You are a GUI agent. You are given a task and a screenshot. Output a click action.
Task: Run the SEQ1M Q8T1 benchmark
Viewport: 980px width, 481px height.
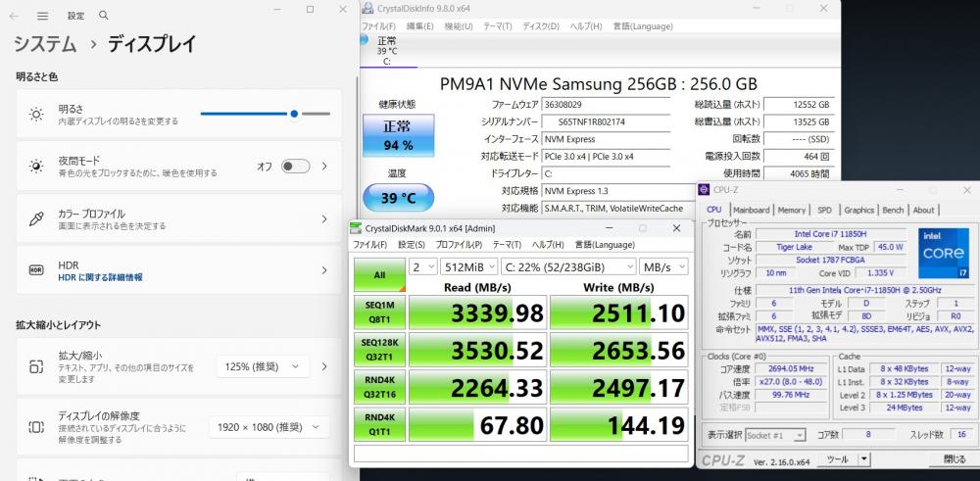pos(379,313)
